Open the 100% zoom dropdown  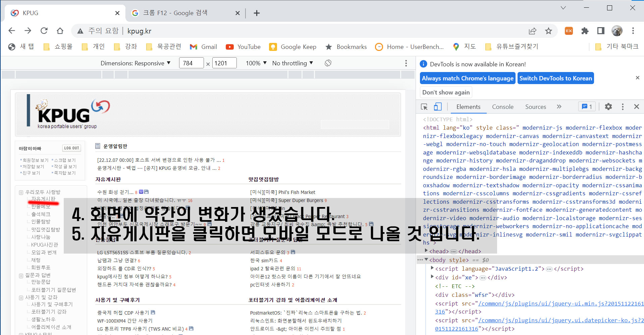(x=256, y=63)
